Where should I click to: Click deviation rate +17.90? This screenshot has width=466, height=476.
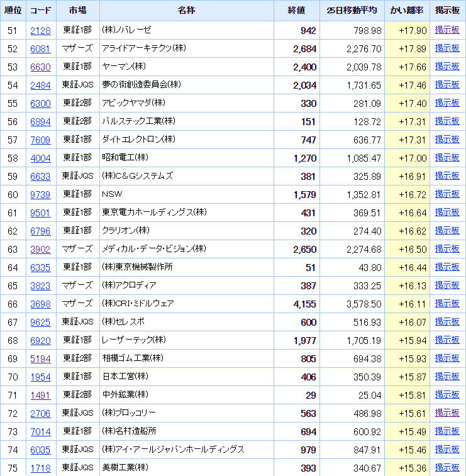413,31
